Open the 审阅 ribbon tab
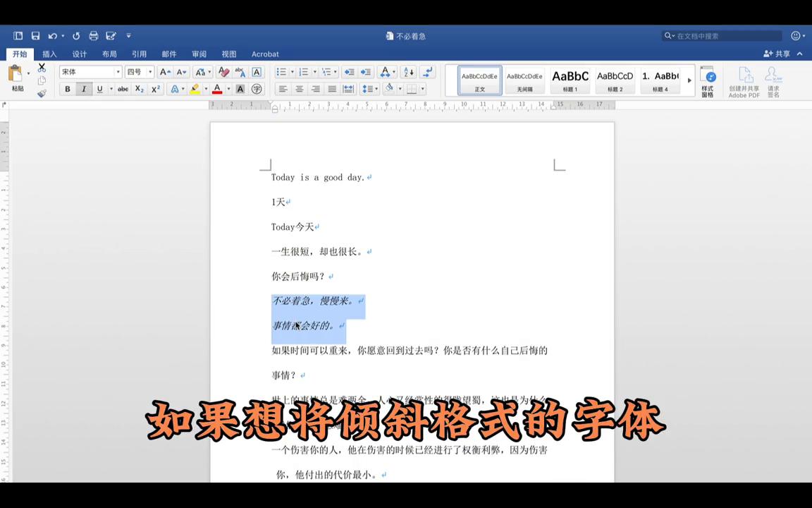The image size is (812, 508). click(199, 54)
